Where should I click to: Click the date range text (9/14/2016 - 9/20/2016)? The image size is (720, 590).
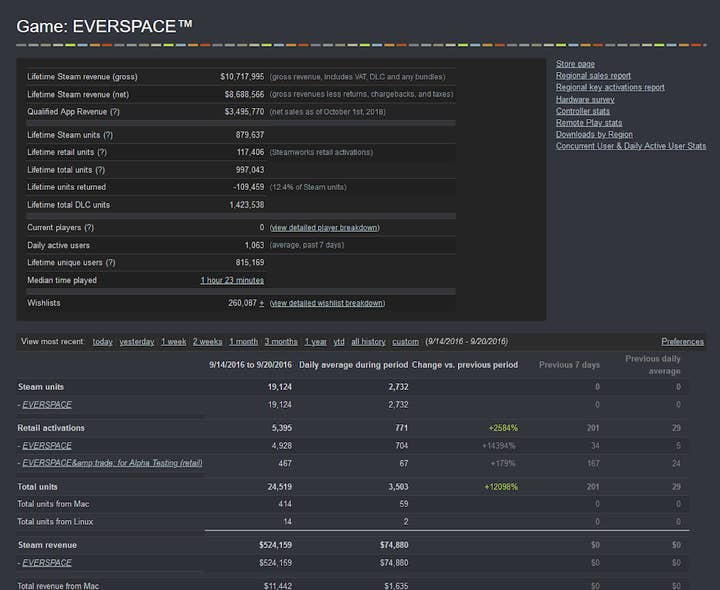tap(467, 342)
